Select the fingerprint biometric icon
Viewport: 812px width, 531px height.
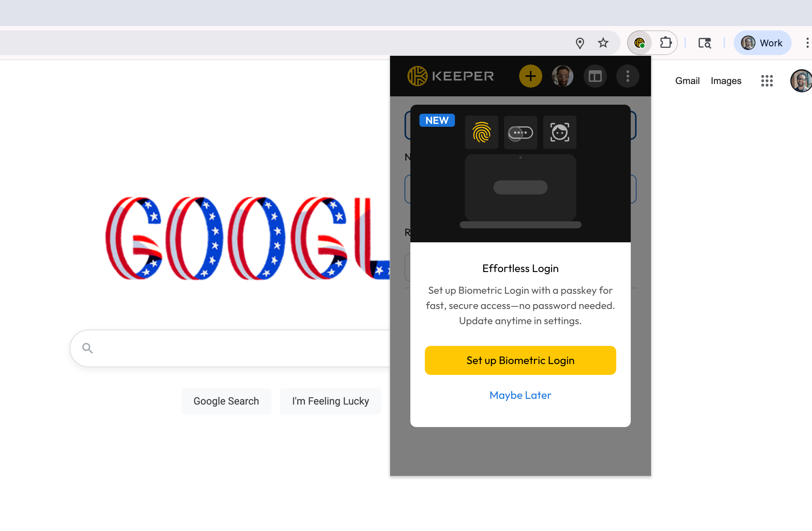pyautogui.click(x=482, y=133)
